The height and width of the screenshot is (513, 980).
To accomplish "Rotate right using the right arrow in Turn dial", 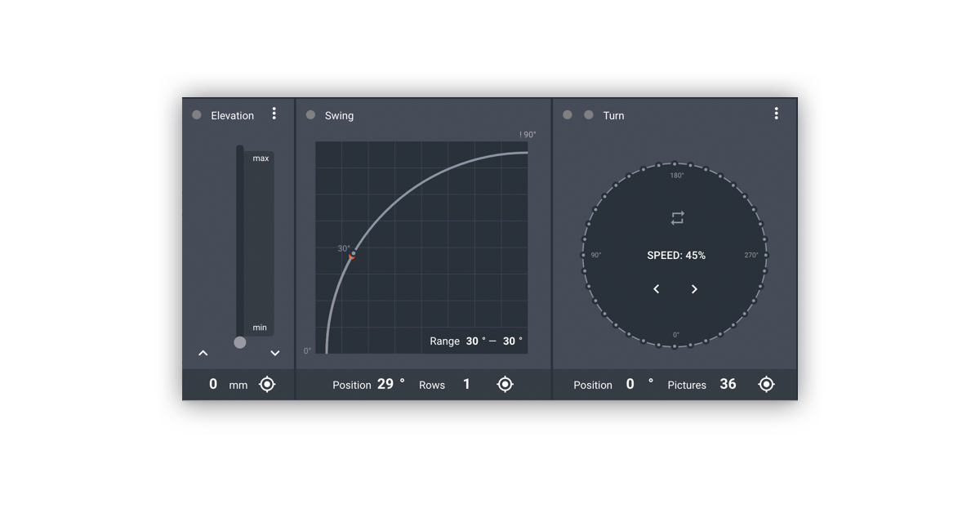I will [694, 288].
